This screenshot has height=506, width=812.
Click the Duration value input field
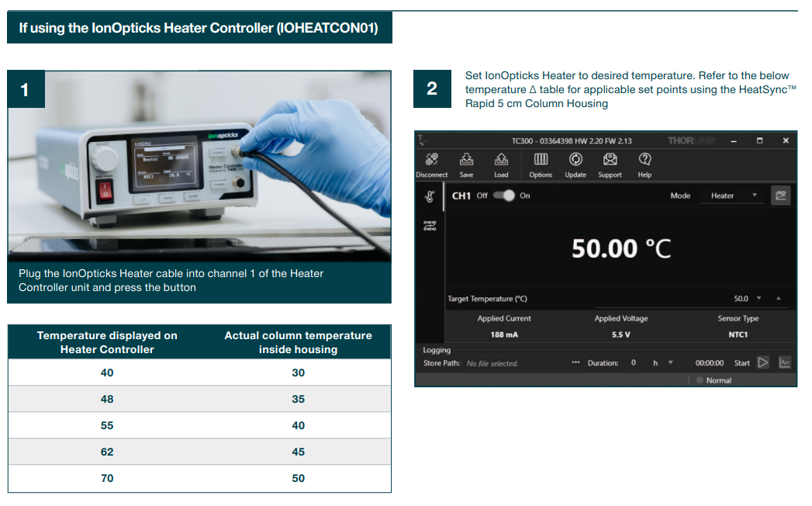pyautogui.click(x=633, y=363)
